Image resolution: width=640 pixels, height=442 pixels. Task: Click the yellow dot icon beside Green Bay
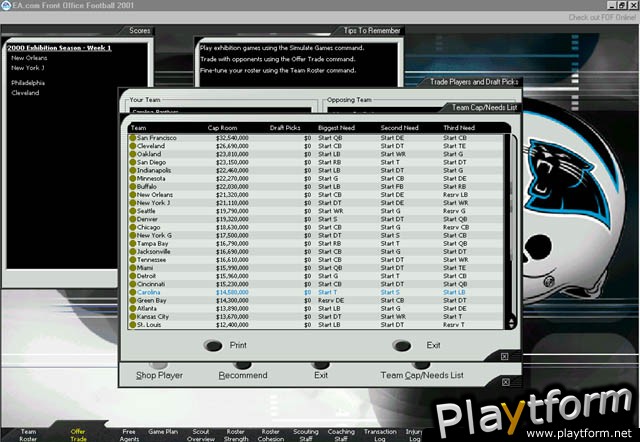[x=132, y=300]
